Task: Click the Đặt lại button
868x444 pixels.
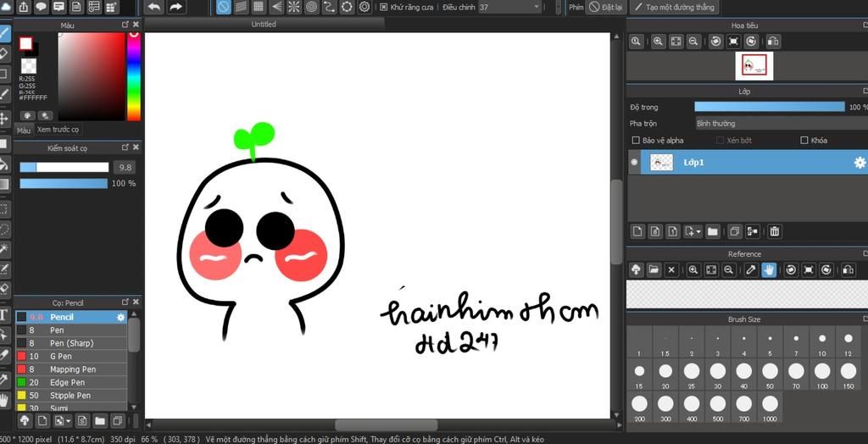Action: click(605, 7)
